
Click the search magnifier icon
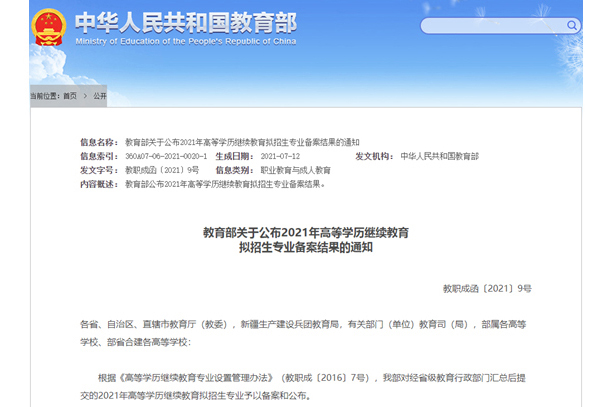point(572,26)
